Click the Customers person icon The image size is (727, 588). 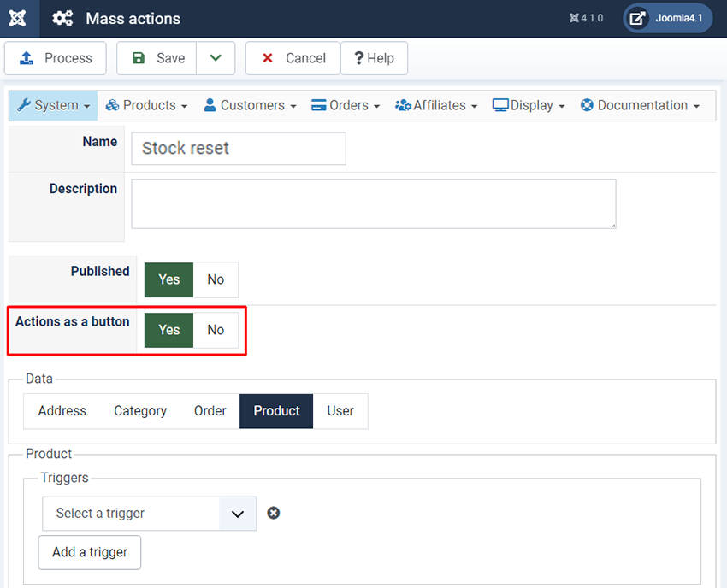point(210,105)
